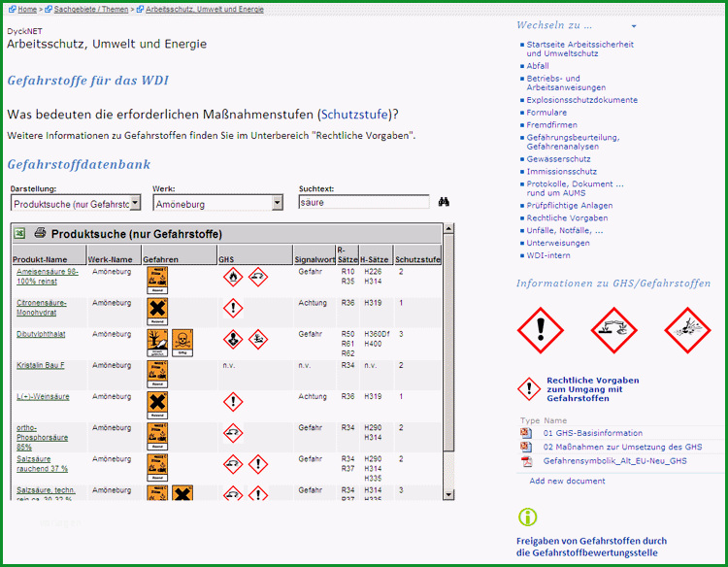Open Kristalin Bau F product link
Viewport: 728px width, 567px height.
[x=41, y=365]
